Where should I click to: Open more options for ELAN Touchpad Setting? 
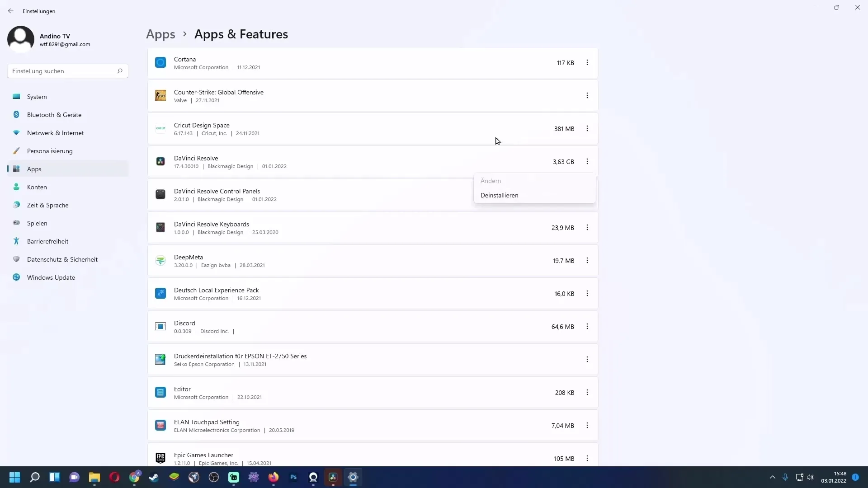point(587,426)
